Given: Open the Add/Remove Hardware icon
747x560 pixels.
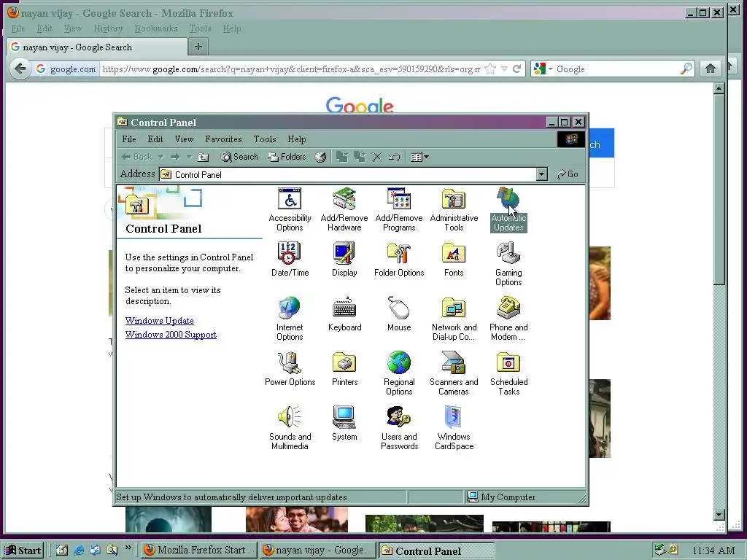Looking at the screenshot, I should point(344,209).
